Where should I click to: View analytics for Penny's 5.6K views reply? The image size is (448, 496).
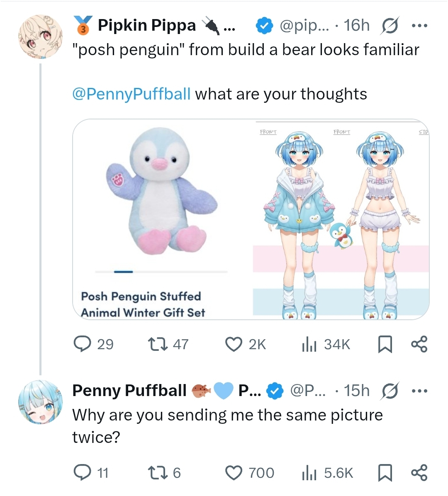(x=309, y=473)
